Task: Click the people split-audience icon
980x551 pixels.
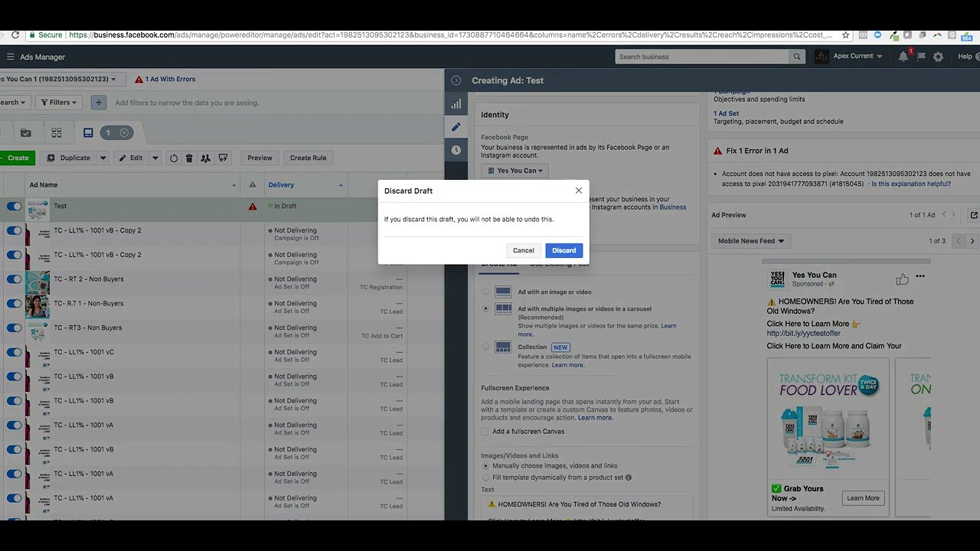Action: (x=205, y=158)
